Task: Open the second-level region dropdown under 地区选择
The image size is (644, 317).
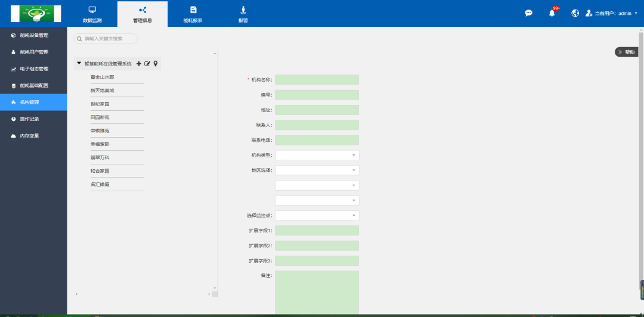Action: [317, 185]
